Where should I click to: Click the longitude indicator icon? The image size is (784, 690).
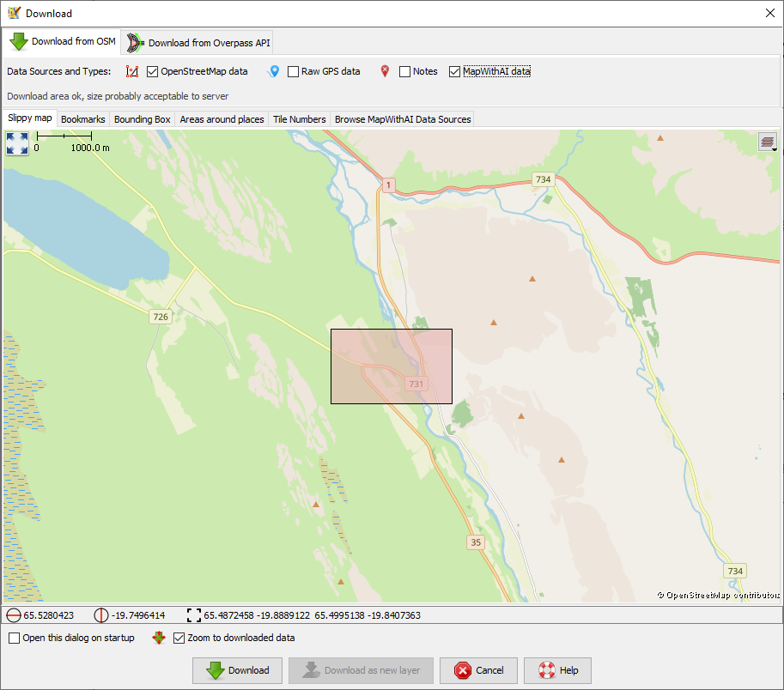101,615
